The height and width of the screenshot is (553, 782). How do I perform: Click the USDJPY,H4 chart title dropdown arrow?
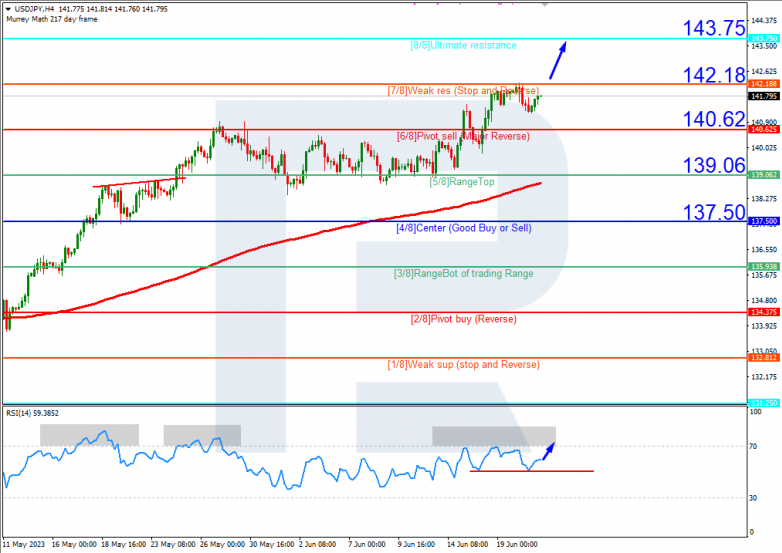[8, 9]
